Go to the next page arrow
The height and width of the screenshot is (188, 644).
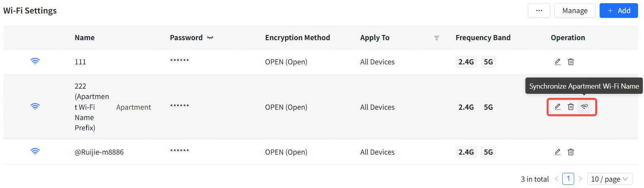[x=581, y=179]
